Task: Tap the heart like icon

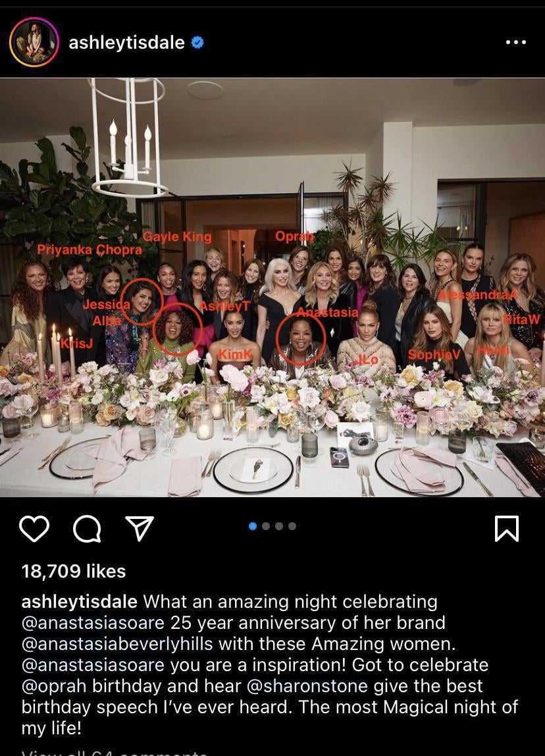Action: [34, 528]
